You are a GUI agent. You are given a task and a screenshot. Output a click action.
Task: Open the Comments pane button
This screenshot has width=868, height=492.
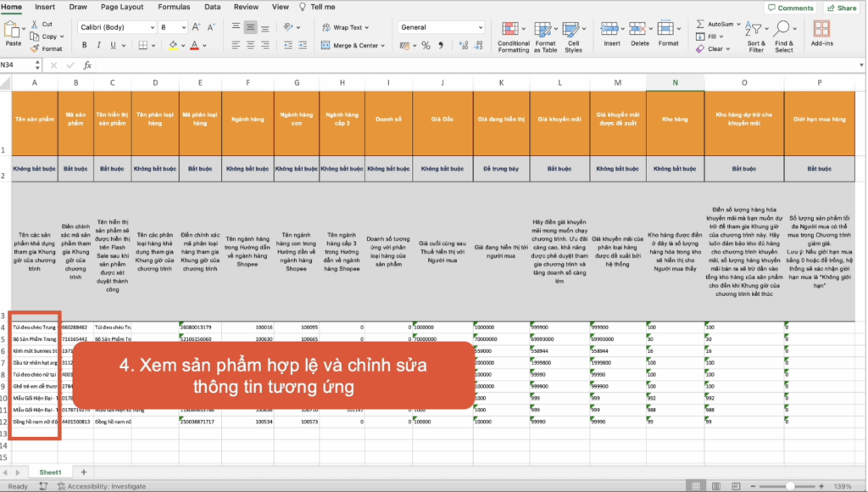(x=790, y=8)
